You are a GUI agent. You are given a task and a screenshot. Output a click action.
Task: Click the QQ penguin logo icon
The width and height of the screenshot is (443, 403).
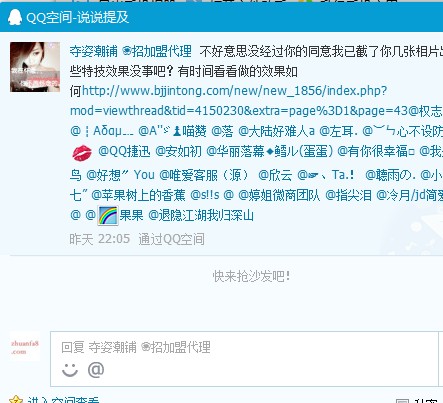point(15,17)
